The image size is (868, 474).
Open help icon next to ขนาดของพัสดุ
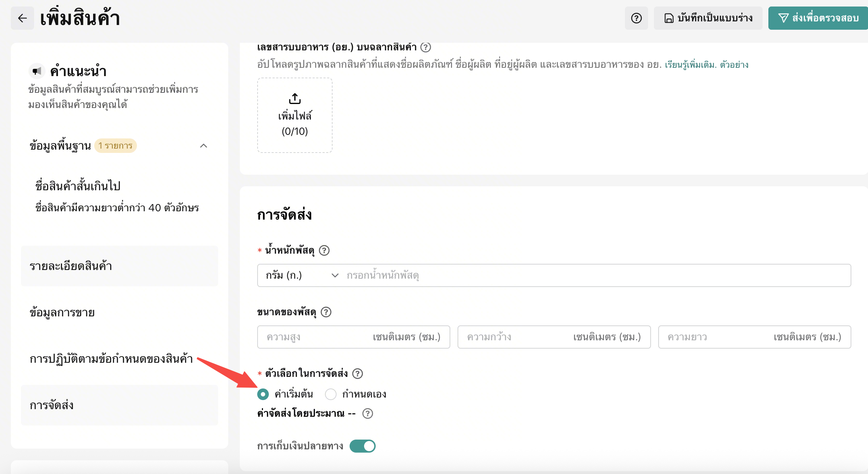pyautogui.click(x=326, y=312)
